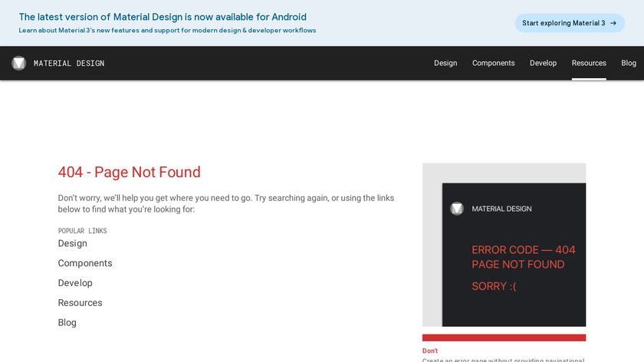Open the Design nav tab

[x=445, y=63]
